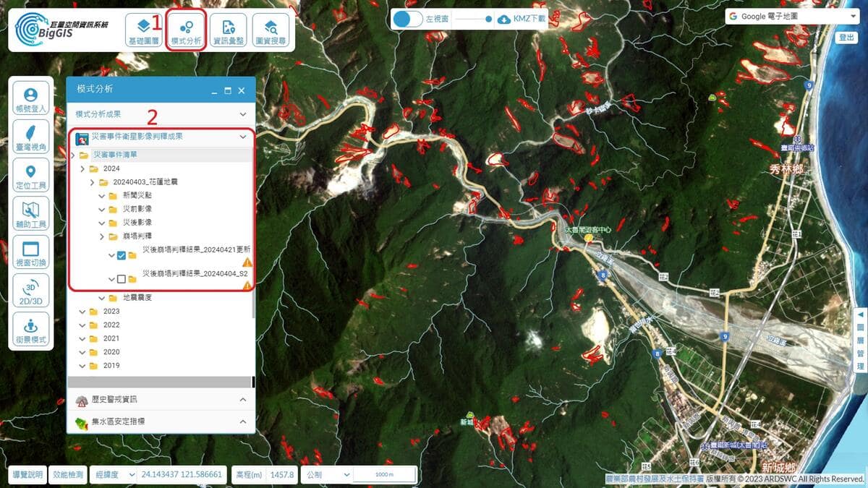Screen dimensions: 868x488
Task: Toggle the 2D/3D view mode
Action: 30,291
